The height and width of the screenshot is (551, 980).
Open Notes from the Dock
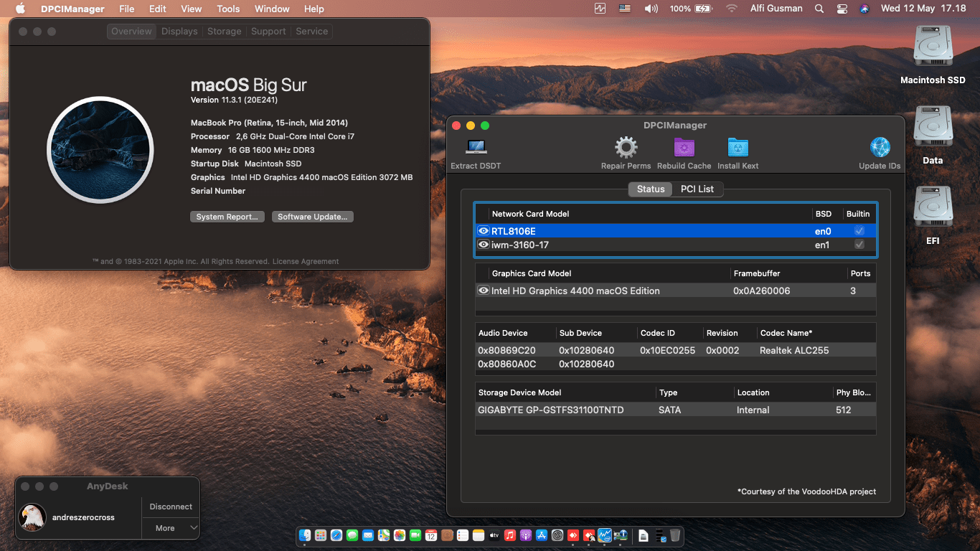[x=479, y=535]
